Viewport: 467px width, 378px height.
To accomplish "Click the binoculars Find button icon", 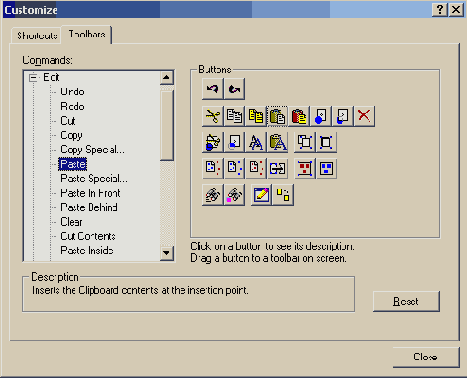I will click(x=213, y=195).
